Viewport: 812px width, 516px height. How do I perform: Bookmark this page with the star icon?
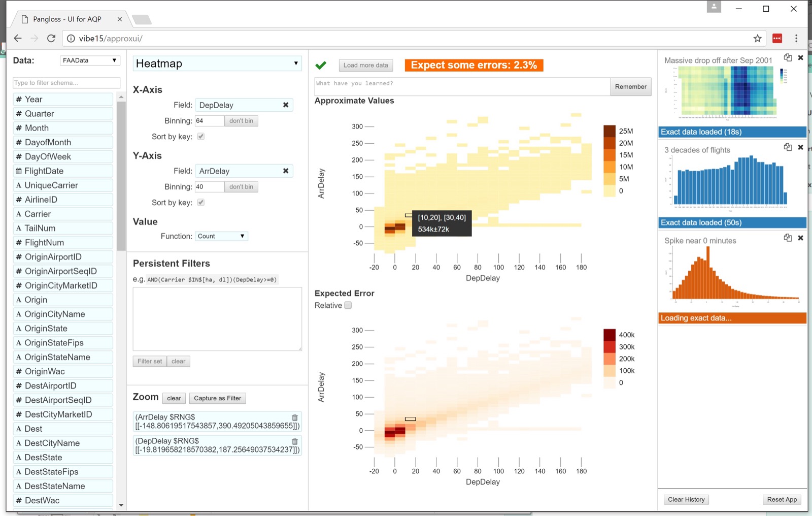pyautogui.click(x=757, y=38)
